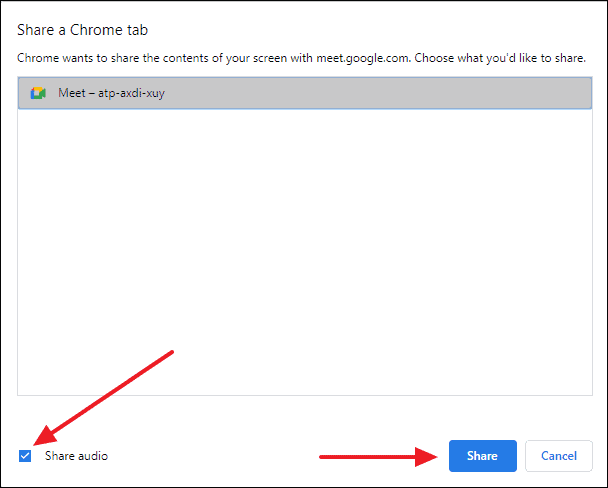Click the word audio beside the checkbox
The width and height of the screenshot is (608, 488).
pyautogui.click(x=92, y=456)
